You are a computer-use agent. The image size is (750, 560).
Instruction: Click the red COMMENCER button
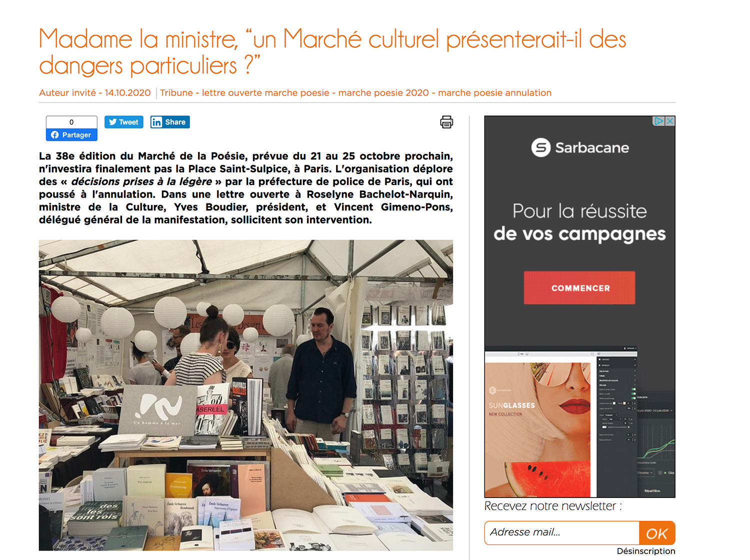(579, 288)
